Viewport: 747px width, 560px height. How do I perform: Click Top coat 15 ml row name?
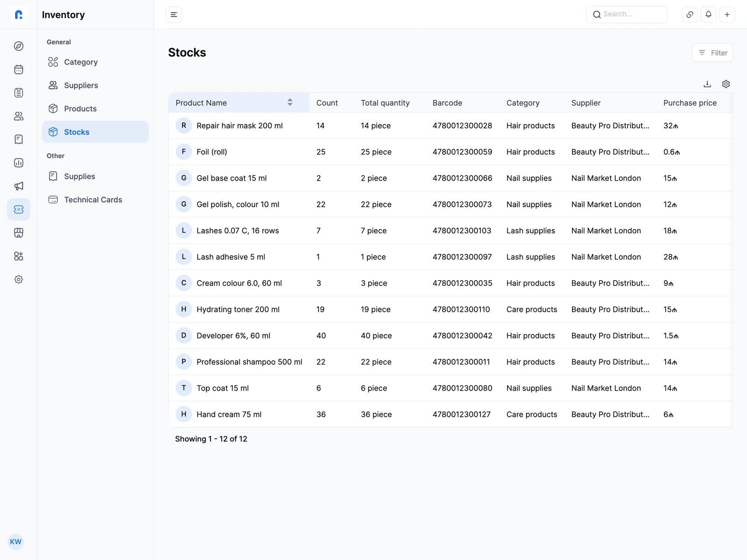tap(223, 388)
